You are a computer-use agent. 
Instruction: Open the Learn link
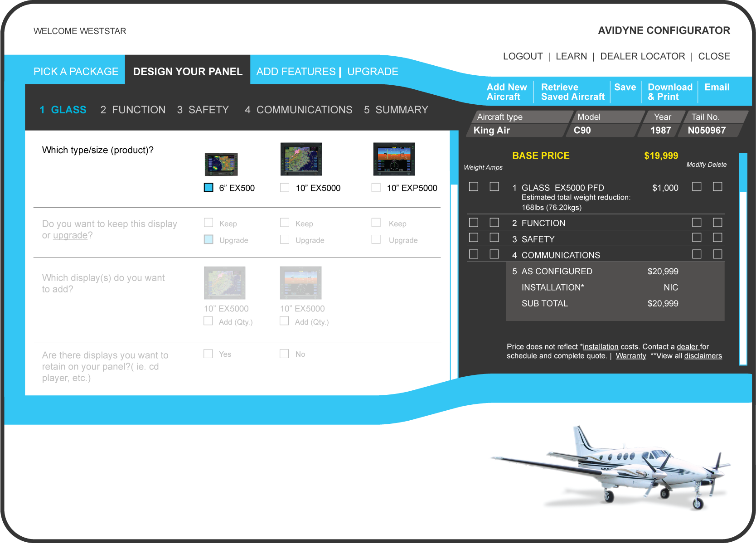coord(571,56)
